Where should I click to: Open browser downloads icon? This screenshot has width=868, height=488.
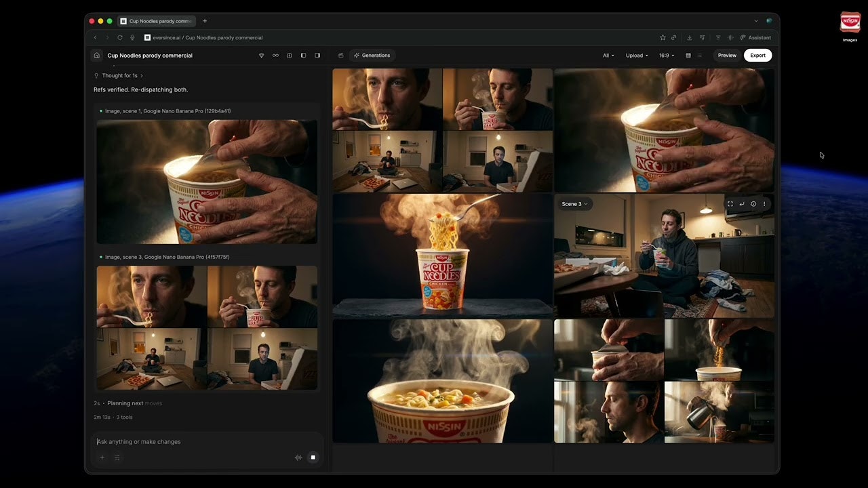[690, 38]
